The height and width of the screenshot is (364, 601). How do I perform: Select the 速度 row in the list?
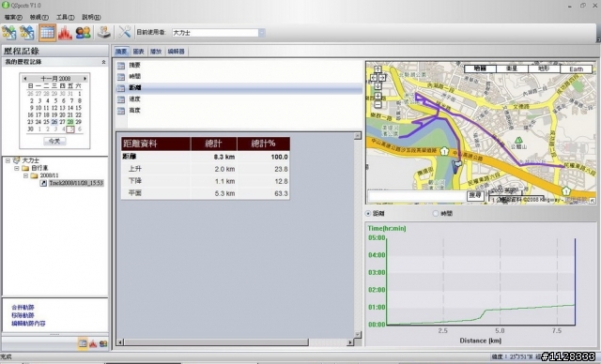pyautogui.click(x=239, y=99)
